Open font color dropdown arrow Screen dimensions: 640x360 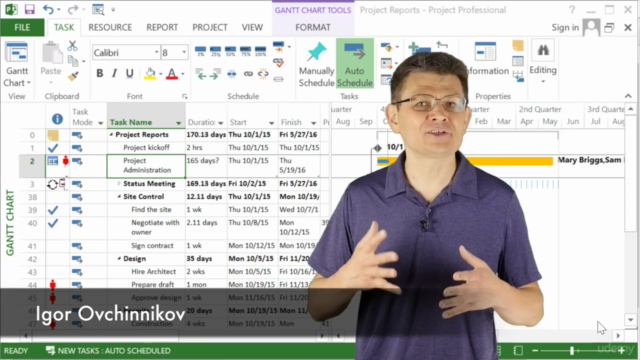coord(182,74)
